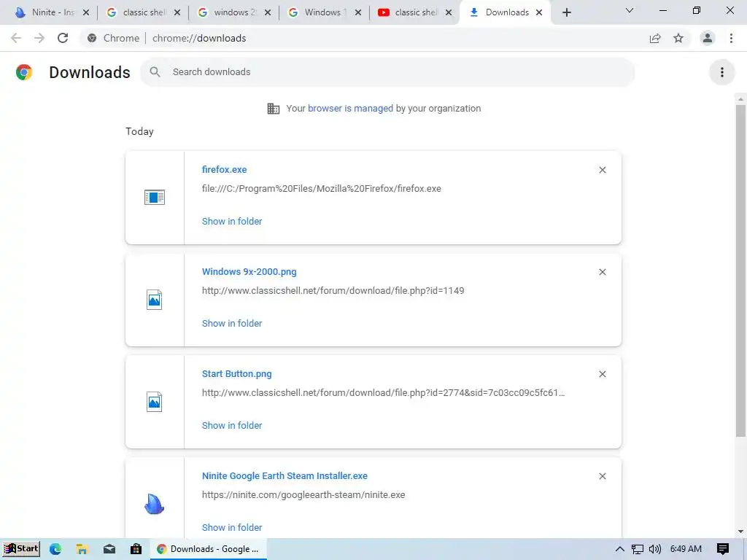
Task: Show Ninite installer in folder
Action: click(x=232, y=528)
